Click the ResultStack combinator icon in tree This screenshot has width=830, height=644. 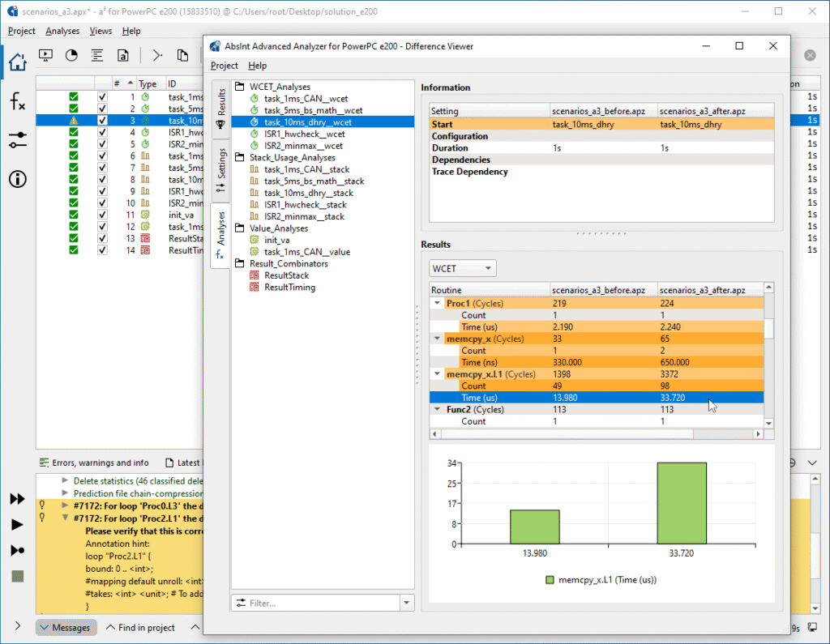255,275
